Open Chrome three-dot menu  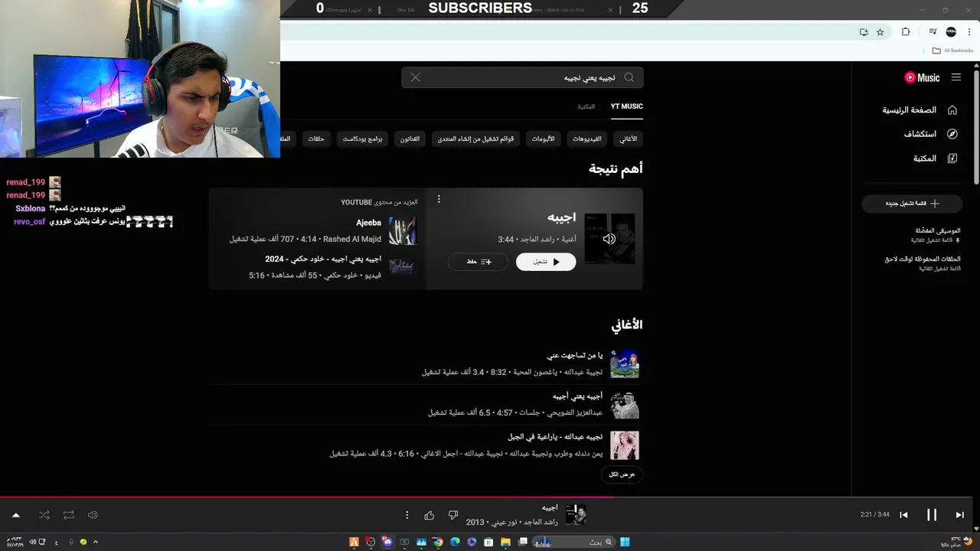(x=969, y=32)
